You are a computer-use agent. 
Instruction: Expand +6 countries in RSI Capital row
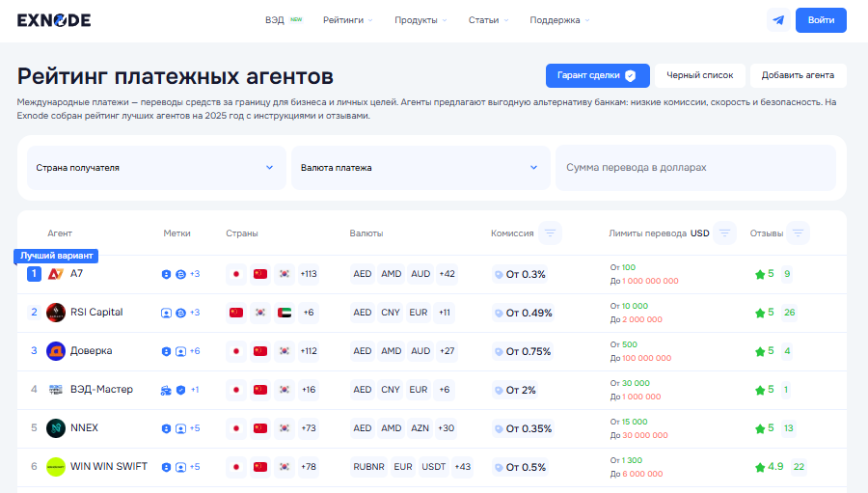click(309, 313)
